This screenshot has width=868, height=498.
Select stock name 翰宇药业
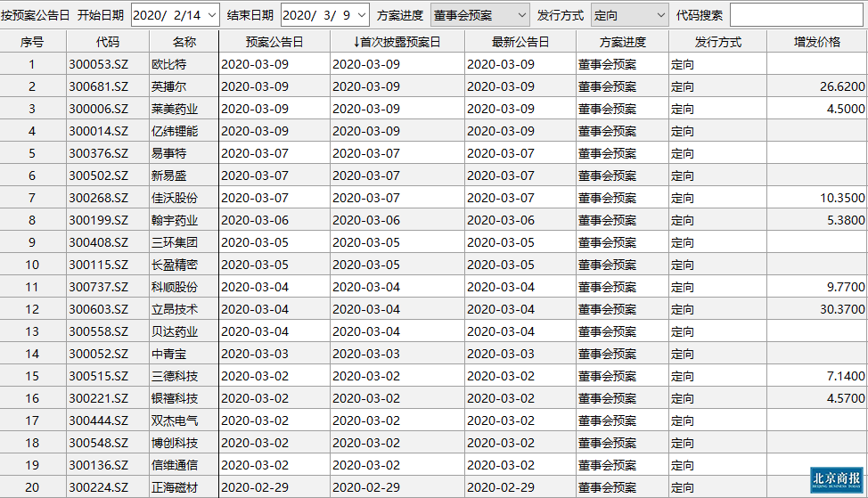(x=175, y=220)
